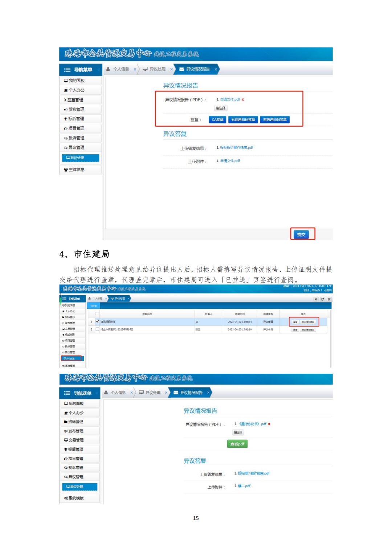Uncheck the 演示项目附件 row checkbox
This screenshot has height=554, width=392.
tap(97, 321)
